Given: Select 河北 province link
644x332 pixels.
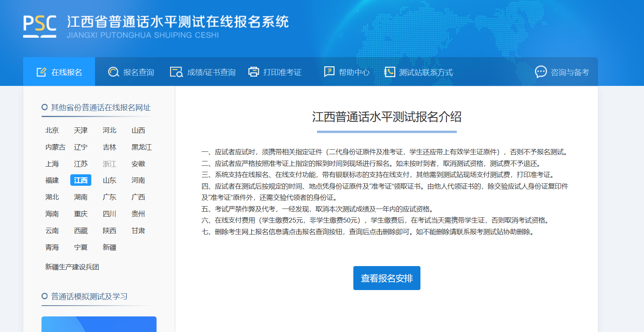Looking at the screenshot, I should click(x=109, y=130).
